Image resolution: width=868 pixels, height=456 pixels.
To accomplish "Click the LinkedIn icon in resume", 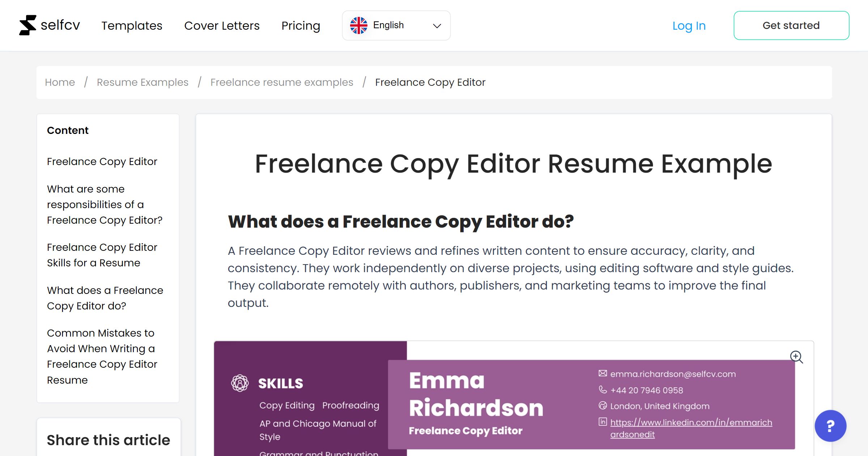I will point(603,422).
